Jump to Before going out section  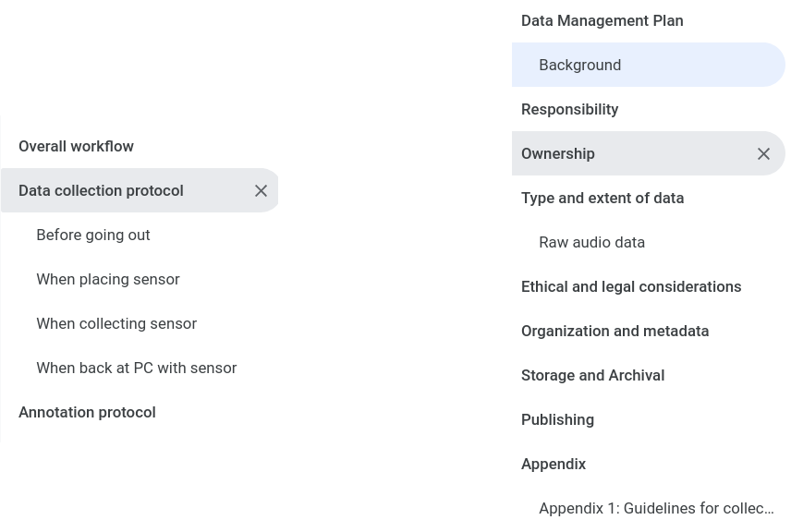[92, 235]
